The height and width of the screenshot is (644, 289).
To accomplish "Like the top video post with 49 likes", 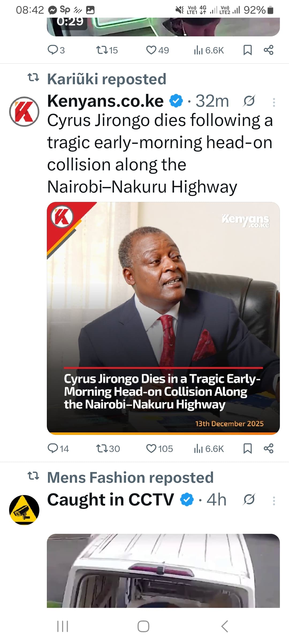I will pos(151,50).
